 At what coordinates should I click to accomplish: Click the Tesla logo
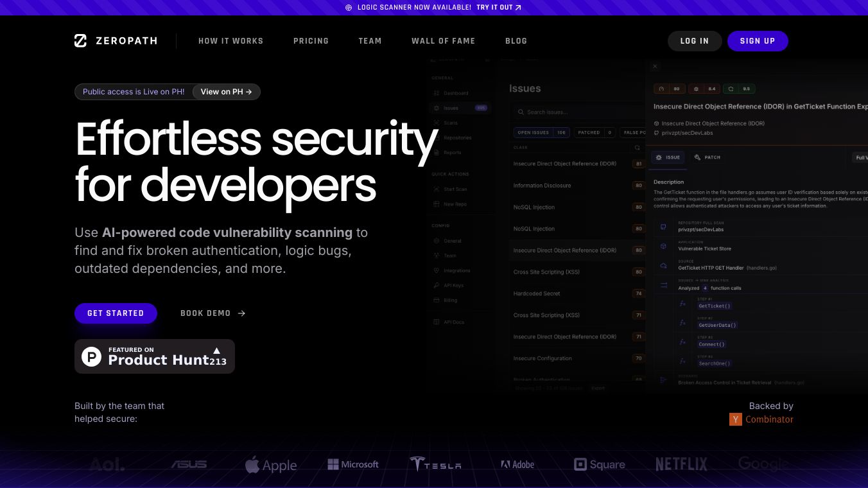(435, 464)
